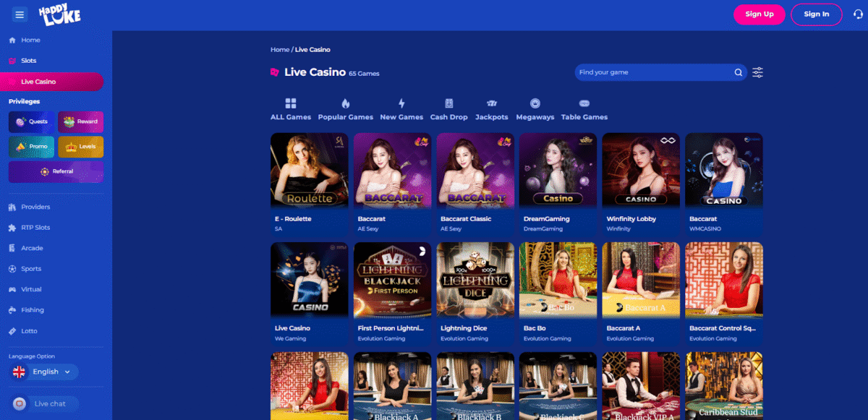This screenshot has width=868, height=420.
Task: Click the Home house icon in sidebar
Action: tap(12, 40)
